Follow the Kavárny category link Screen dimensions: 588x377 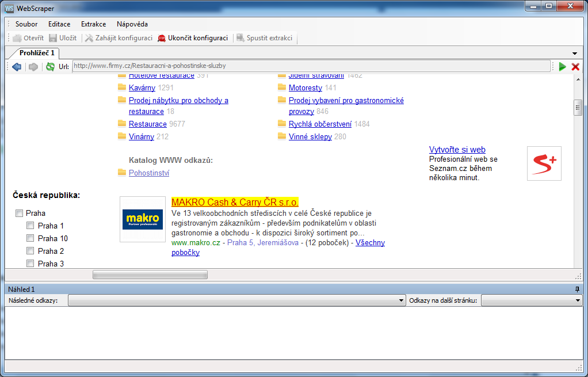142,88
